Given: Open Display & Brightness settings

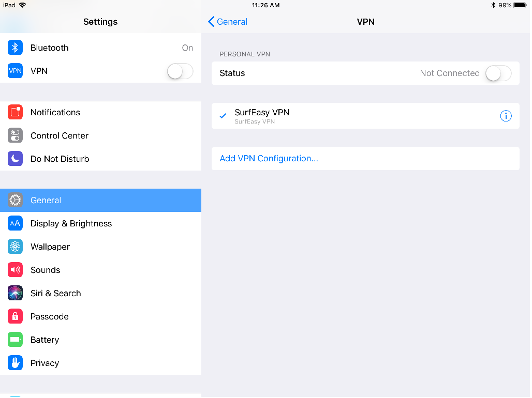Looking at the screenshot, I should [71, 223].
